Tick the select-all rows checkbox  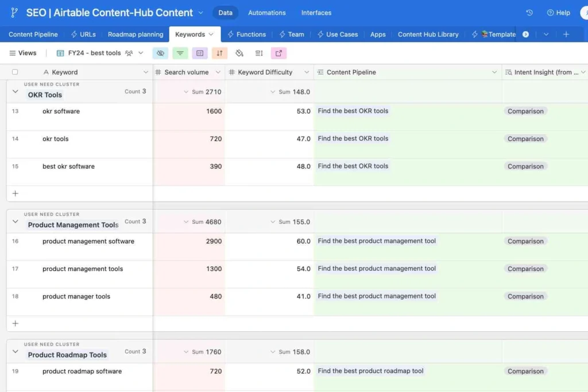point(15,72)
